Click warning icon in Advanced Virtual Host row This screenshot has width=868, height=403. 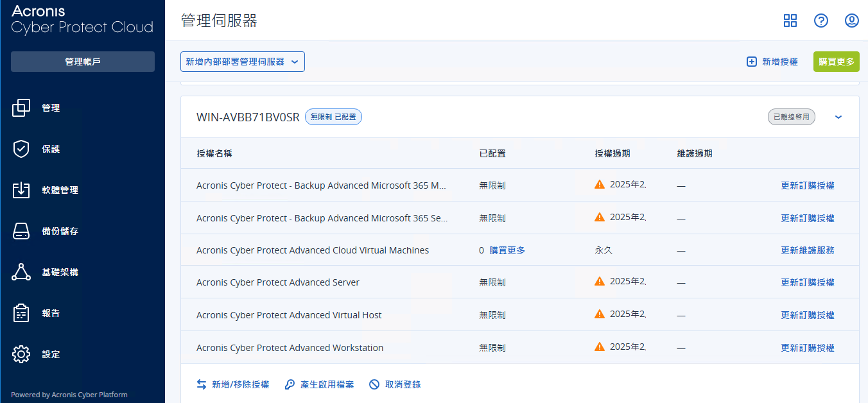click(x=600, y=314)
